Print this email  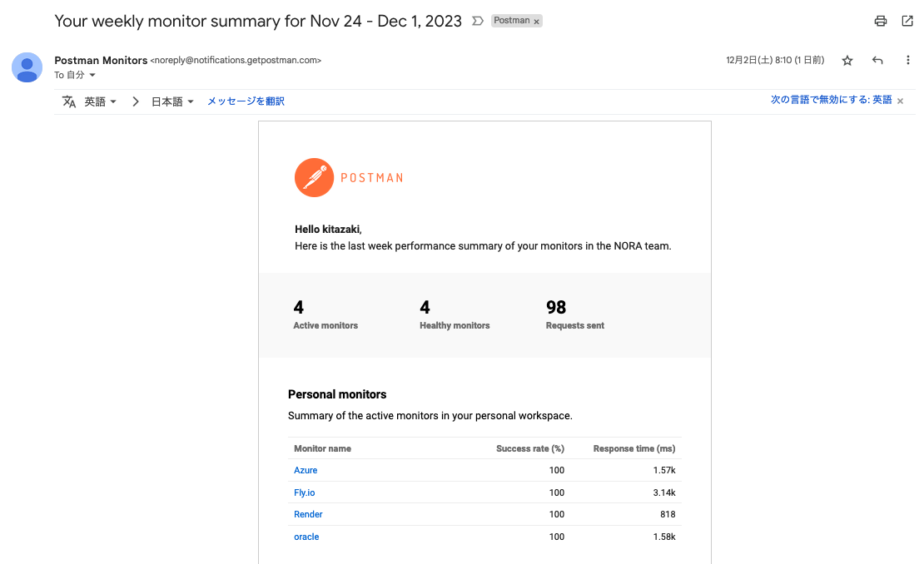(x=881, y=22)
